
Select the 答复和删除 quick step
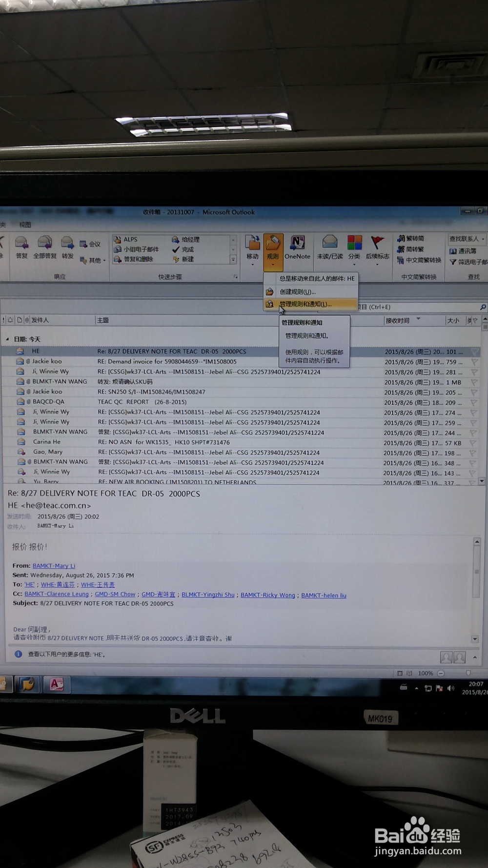click(x=134, y=259)
